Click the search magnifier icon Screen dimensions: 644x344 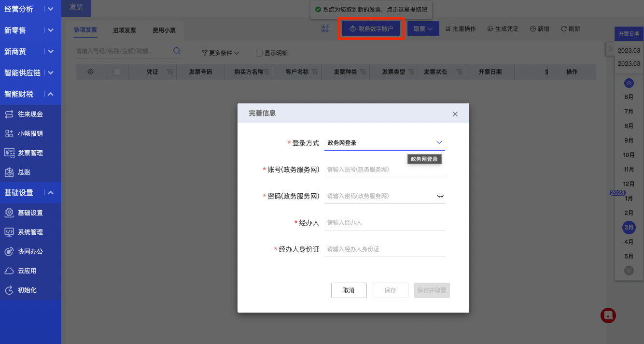pyautogui.click(x=177, y=51)
